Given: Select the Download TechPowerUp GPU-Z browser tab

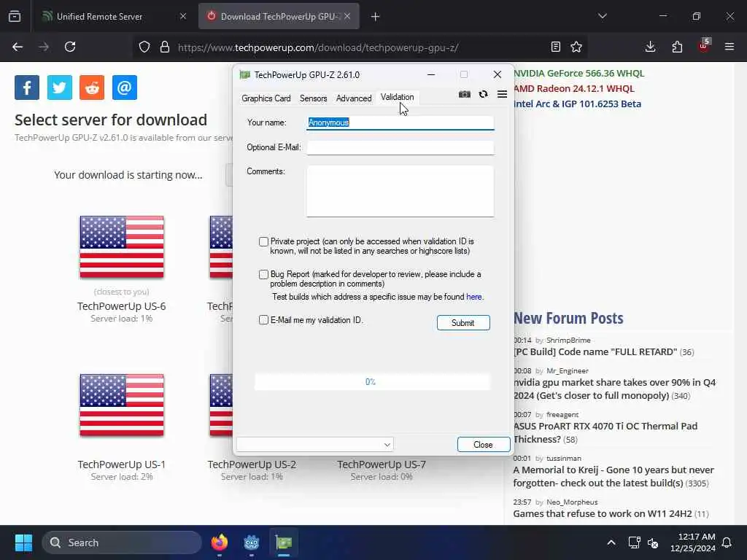Looking at the screenshot, I should [x=279, y=17].
